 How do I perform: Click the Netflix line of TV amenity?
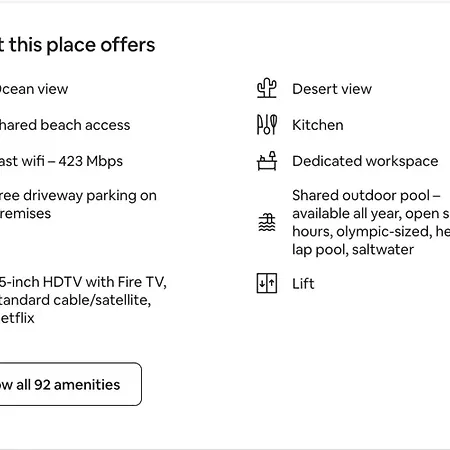(17, 318)
